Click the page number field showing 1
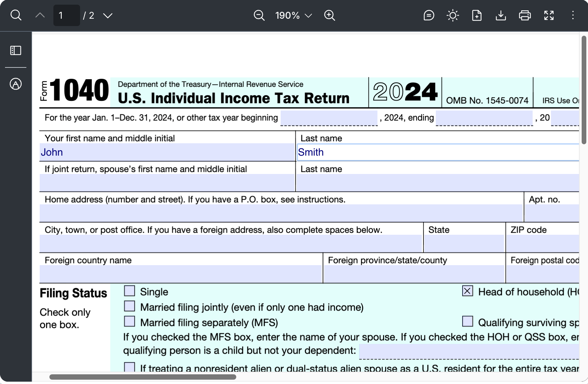This screenshot has height=384, width=588. 67,15
